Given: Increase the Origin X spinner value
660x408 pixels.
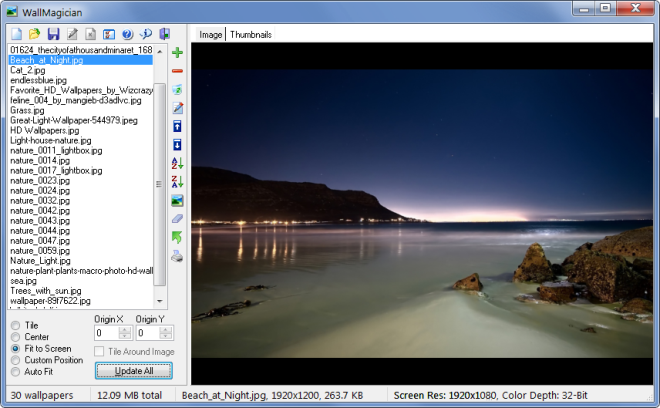Looking at the screenshot, I should [126, 329].
